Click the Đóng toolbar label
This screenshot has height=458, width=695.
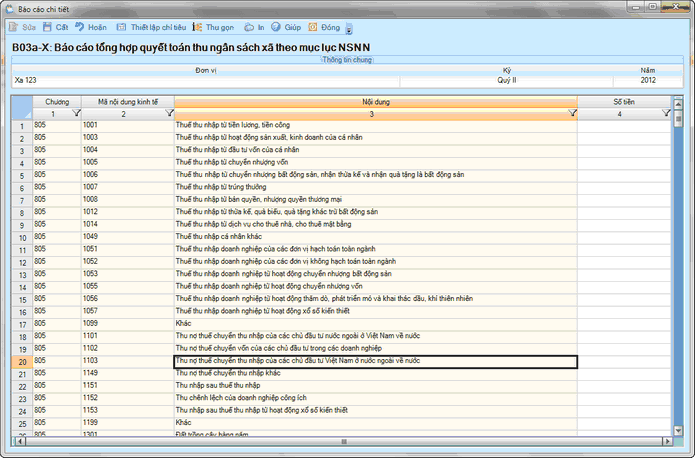click(331, 27)
